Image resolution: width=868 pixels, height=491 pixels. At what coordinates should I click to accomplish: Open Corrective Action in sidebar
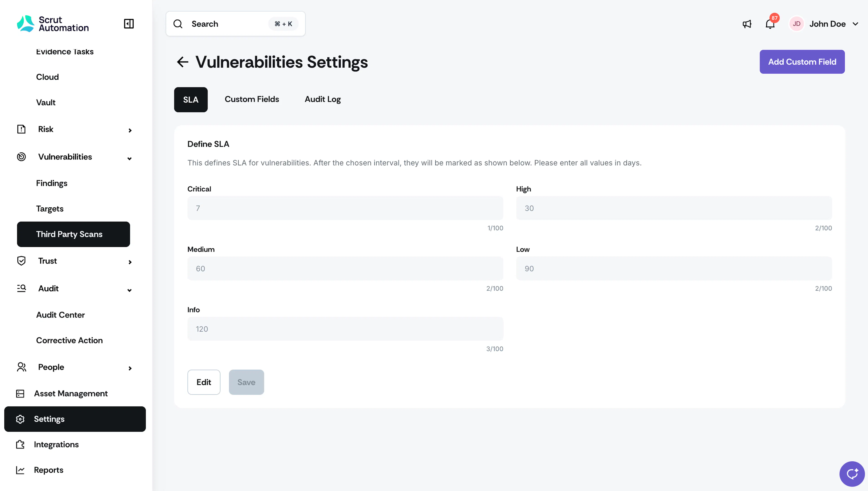(69, 340)
